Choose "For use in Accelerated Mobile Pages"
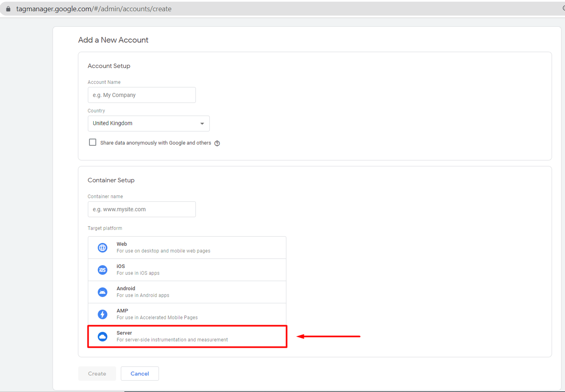The height and width of the screenshot is (392, 565). [x=157, y=317]
